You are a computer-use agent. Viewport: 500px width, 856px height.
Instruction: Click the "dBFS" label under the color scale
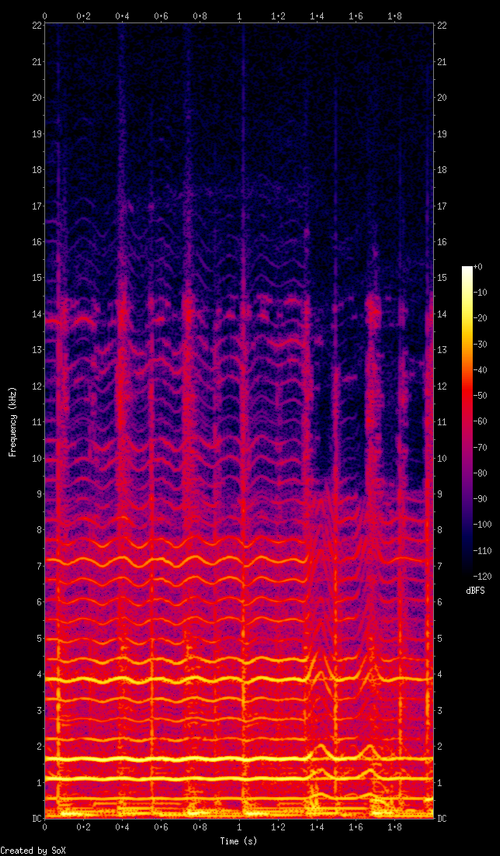click(x=475, y=591)
